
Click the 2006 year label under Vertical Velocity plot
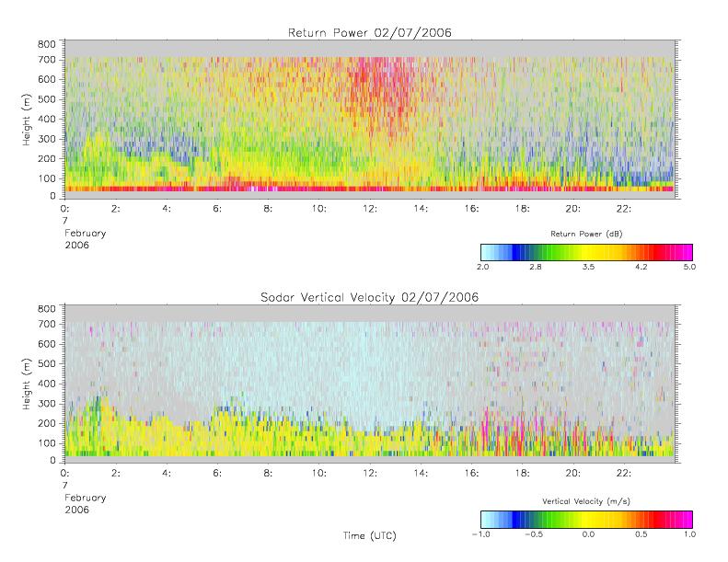76,510
